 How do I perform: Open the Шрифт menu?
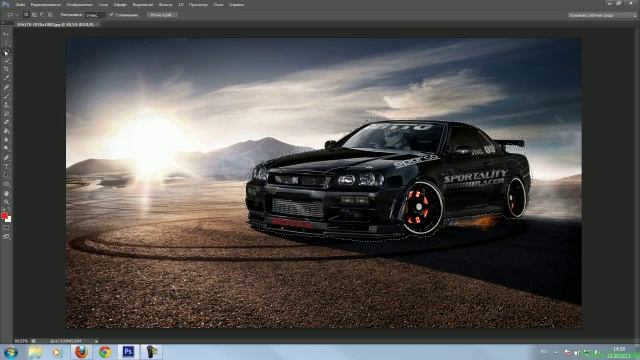tap(120, 4)
